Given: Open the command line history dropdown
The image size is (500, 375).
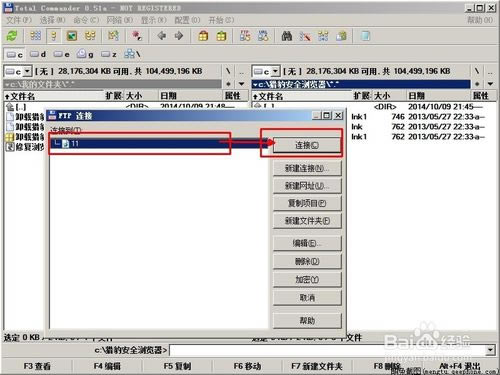Looking at the screenshot, I should pos(490,350).
